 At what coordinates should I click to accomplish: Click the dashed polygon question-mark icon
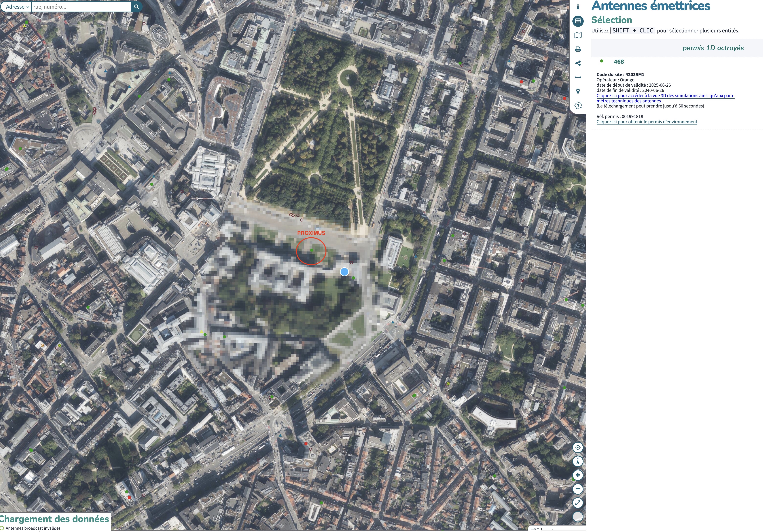click(578, 106)
